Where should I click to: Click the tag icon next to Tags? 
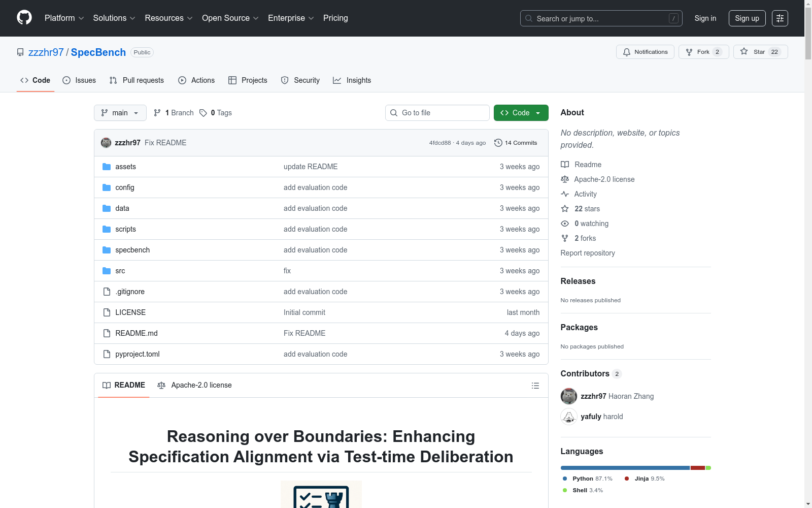(x=203, y=113)
